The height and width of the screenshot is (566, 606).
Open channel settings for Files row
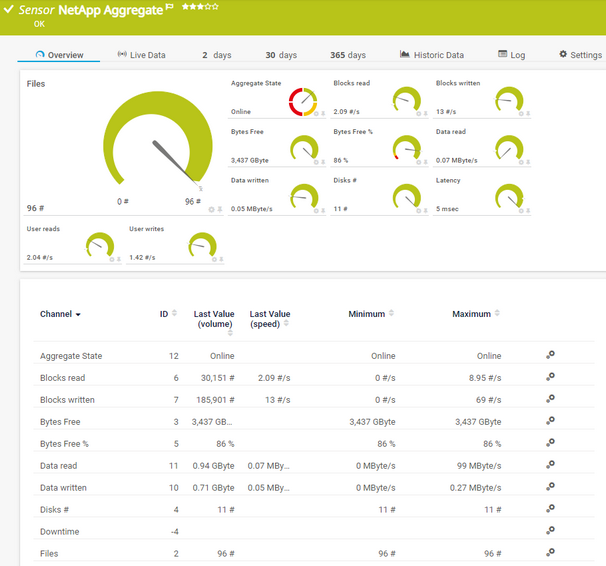(550, 552)
